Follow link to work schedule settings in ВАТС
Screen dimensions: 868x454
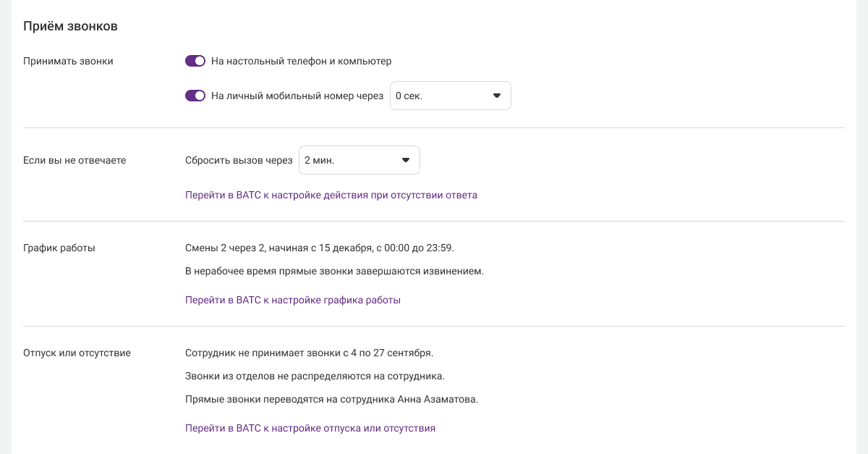pyautogui.click(x=293, y=300)
